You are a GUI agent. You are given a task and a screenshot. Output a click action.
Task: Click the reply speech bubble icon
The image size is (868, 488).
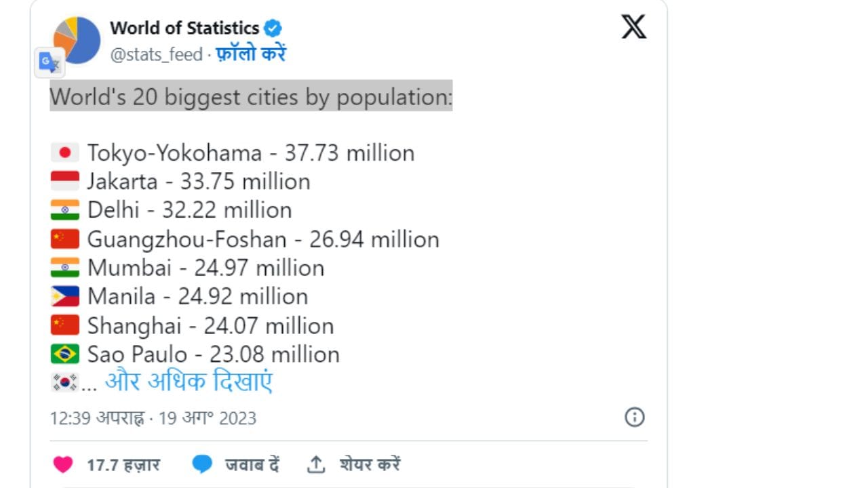[x=202, y=465]
